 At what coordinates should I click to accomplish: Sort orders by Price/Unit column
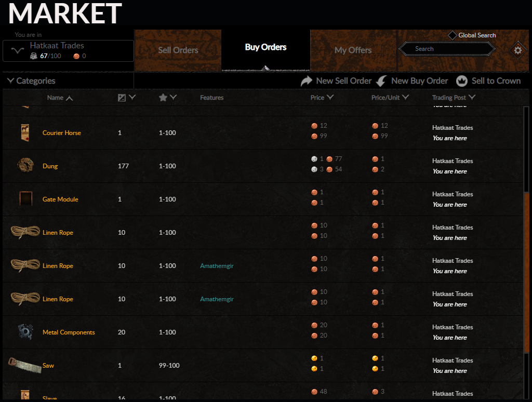point(390,98)
